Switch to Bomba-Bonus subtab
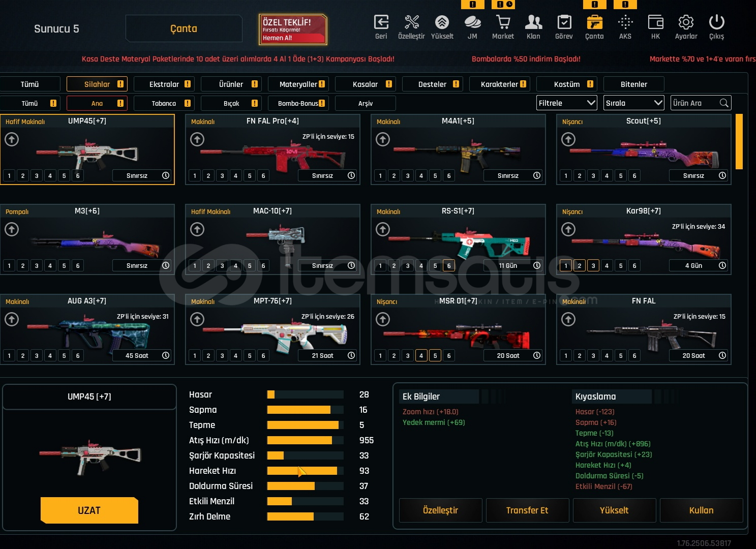This screenshot has height=549, width=756. coord(298,103)
